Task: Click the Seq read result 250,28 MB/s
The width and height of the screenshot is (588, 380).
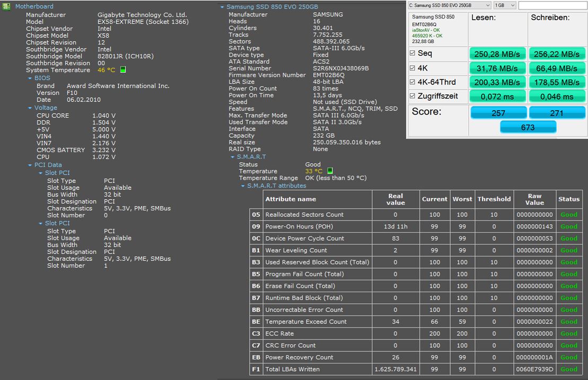Action: point(497,54)
